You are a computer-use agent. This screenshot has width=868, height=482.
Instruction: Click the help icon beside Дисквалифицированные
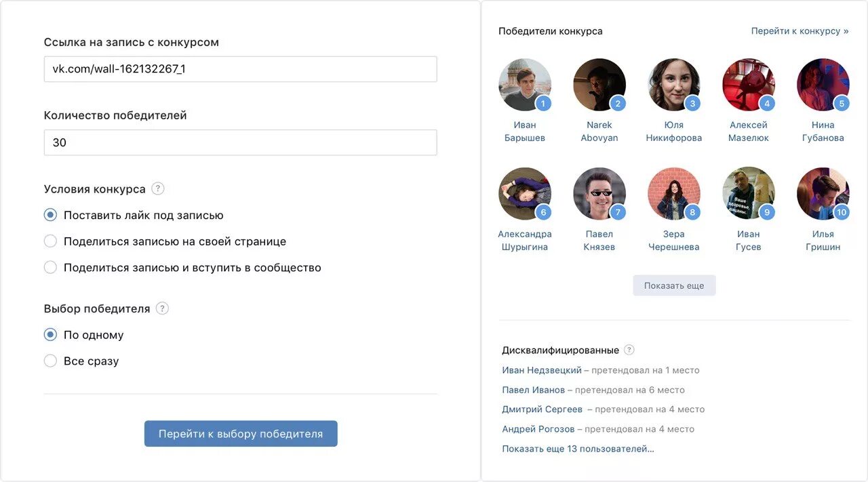[629, 350]
